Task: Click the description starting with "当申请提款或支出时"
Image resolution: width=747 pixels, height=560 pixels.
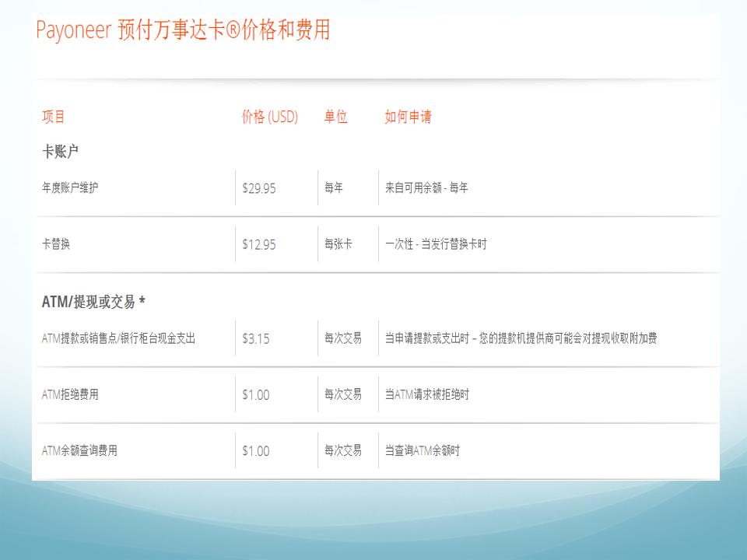Action: (521, 338)
